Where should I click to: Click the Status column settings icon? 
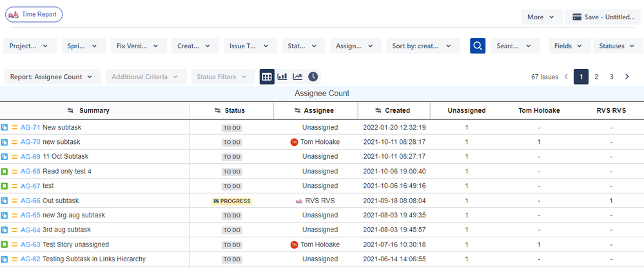[217, 110]
